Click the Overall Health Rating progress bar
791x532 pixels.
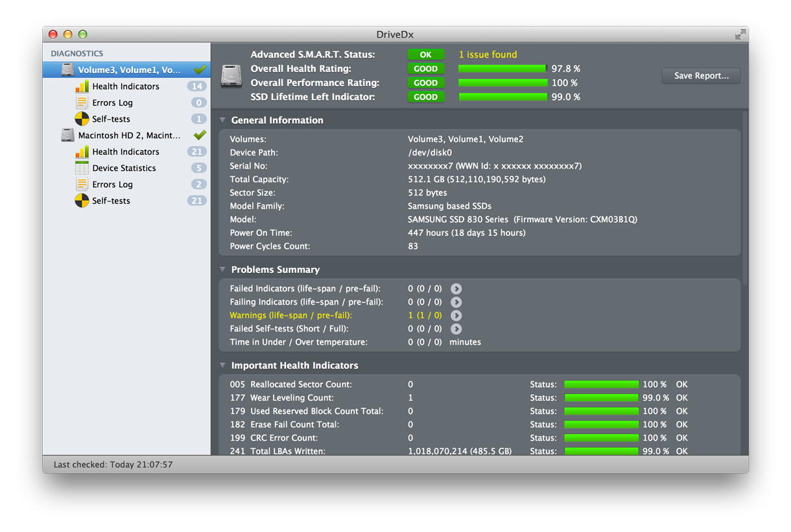click(x=502, y=69)
